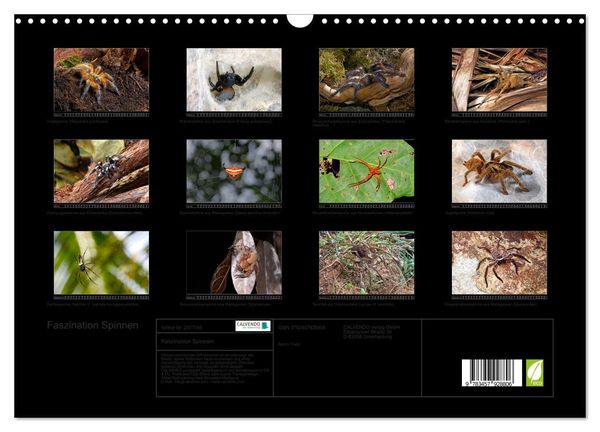Open the orange-striped spider hanging in web photo

(234, 171)
